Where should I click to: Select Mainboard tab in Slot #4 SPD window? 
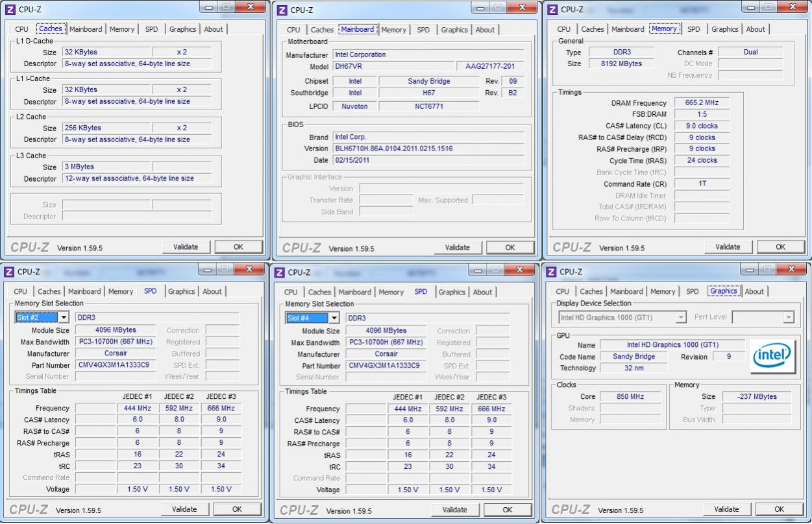tap(354, 292)
